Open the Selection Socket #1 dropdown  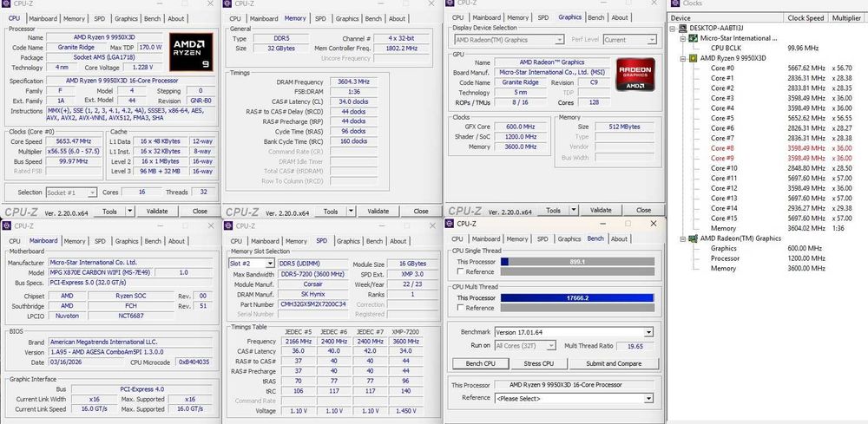[92, 192]
